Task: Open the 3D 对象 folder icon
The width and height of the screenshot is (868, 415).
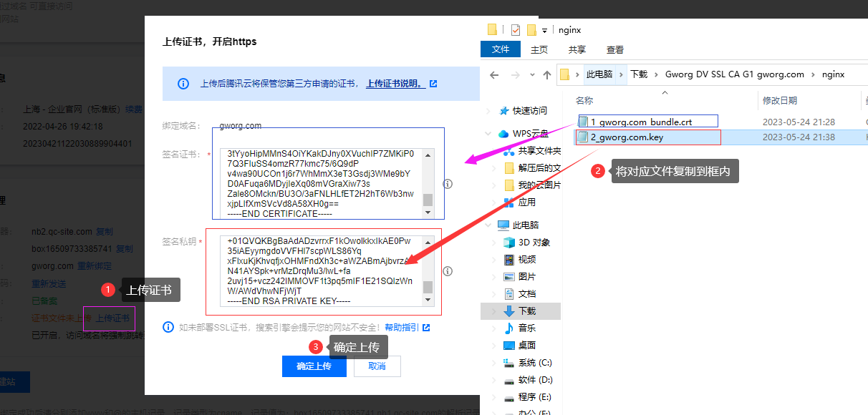Action: pos(508,243)
